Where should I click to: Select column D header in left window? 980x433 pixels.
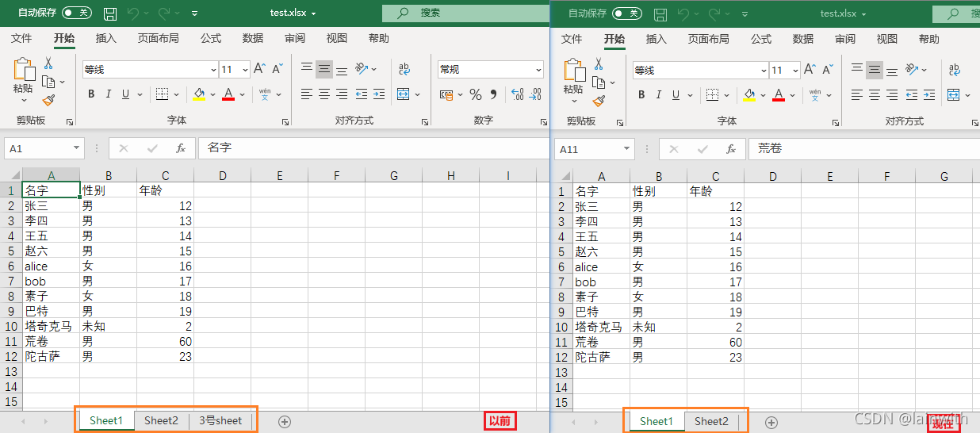click(x=223, y=175)
